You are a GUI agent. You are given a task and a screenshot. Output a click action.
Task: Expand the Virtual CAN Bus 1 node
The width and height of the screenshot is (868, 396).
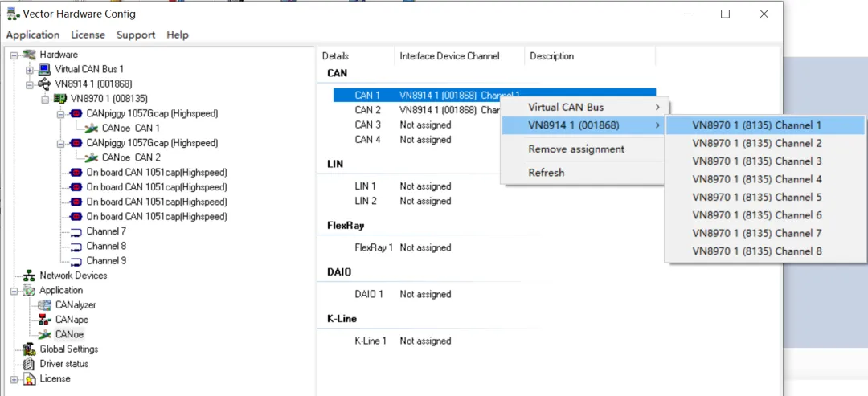tap(30, 70)
